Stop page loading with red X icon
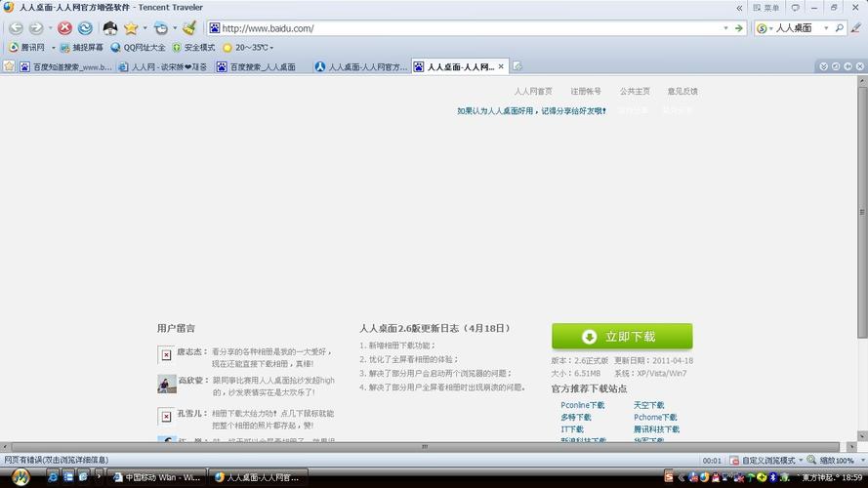The image size is (868, 488). [64, 27]
